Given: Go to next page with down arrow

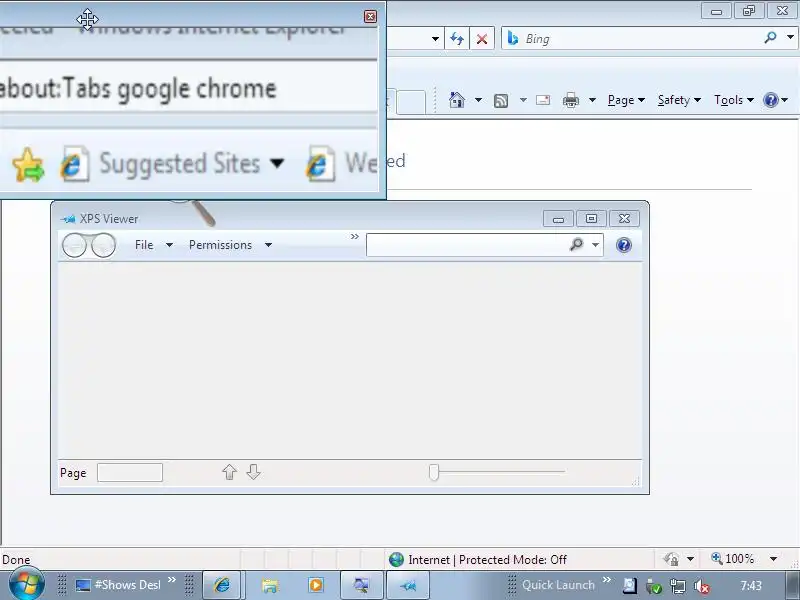Looking at the screenshot, I should (254, 472).
